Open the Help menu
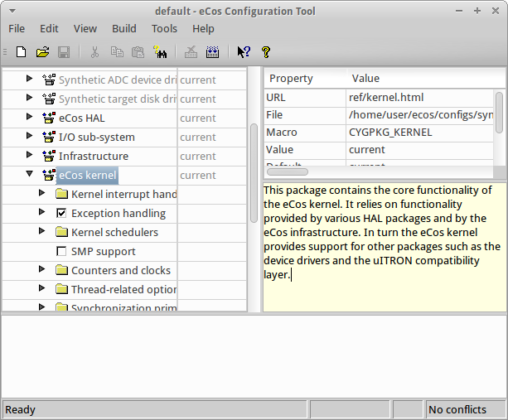This screenshot has height=420, width=508. coord(203,29)
